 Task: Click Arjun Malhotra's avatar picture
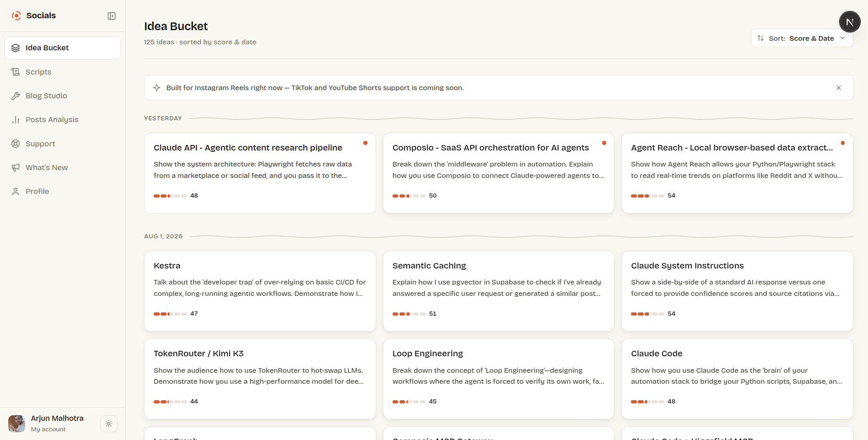coord(17,424)
